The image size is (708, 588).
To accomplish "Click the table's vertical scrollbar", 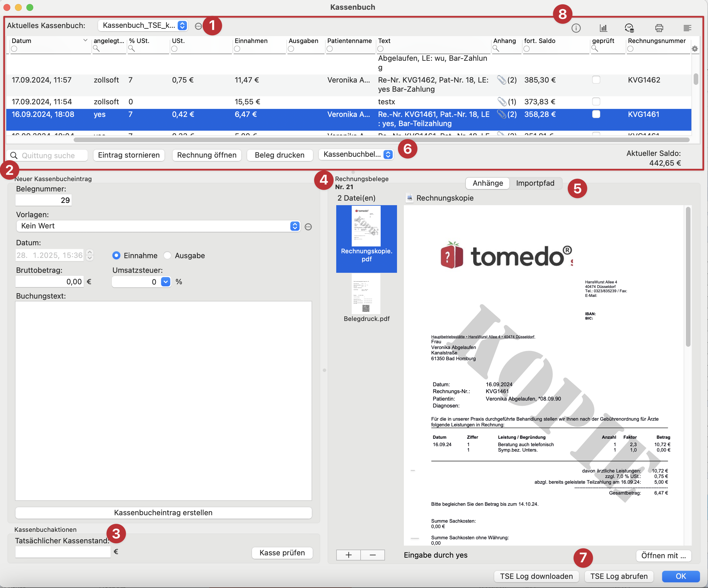I will coord(695,79).
